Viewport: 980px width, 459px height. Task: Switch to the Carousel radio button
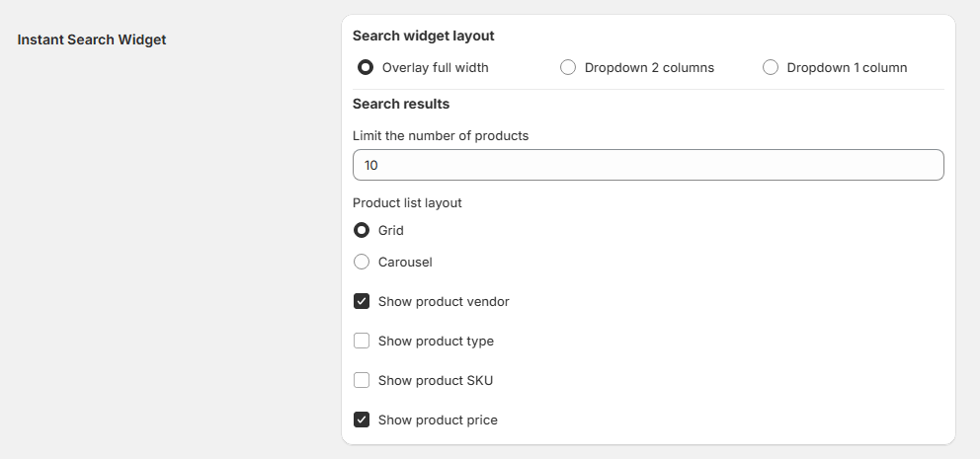[x=362, y=262]
